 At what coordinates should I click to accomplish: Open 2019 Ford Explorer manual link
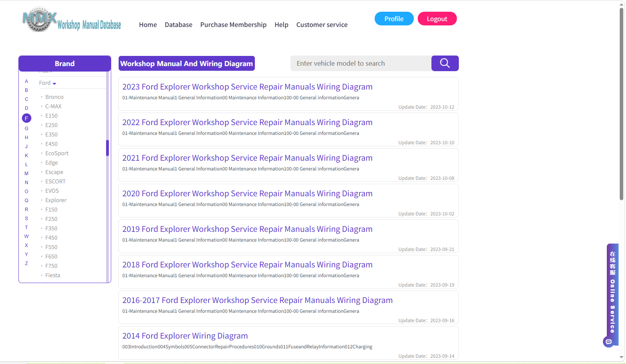(247, 229)
